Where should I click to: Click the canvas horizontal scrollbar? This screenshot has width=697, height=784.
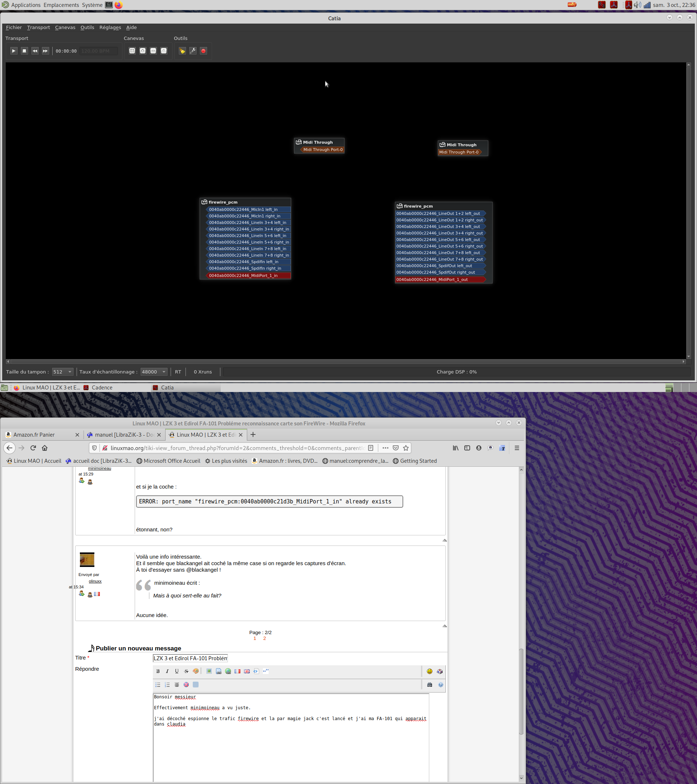click(345, 361)
